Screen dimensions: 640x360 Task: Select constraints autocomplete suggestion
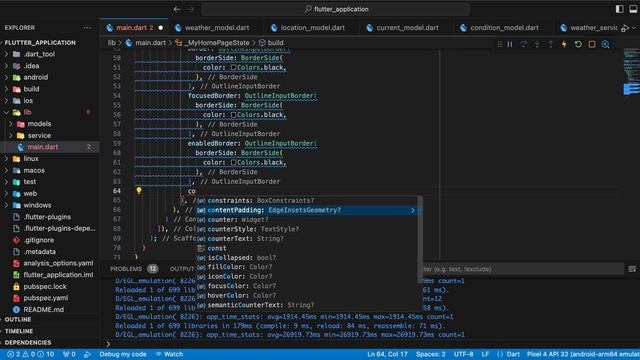306,200
